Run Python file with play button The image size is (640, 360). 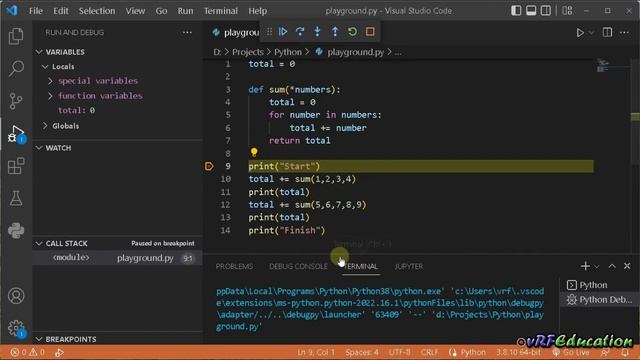pos(580,32)
